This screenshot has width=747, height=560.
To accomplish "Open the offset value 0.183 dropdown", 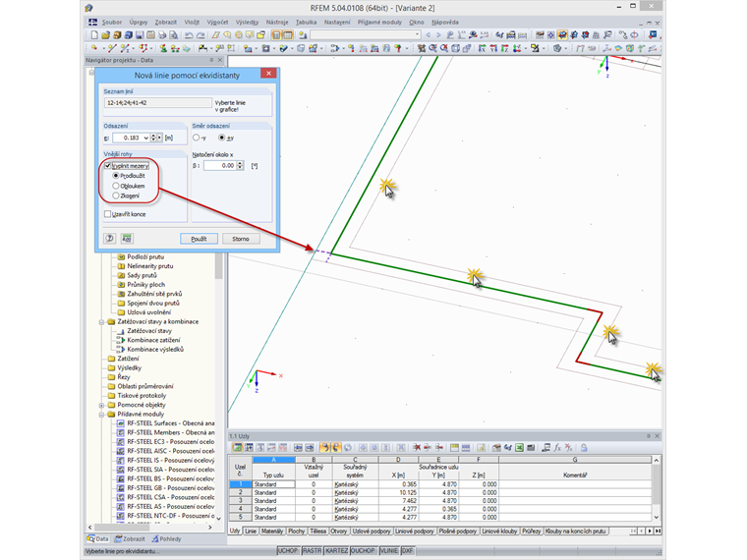I will click(145, 138).
